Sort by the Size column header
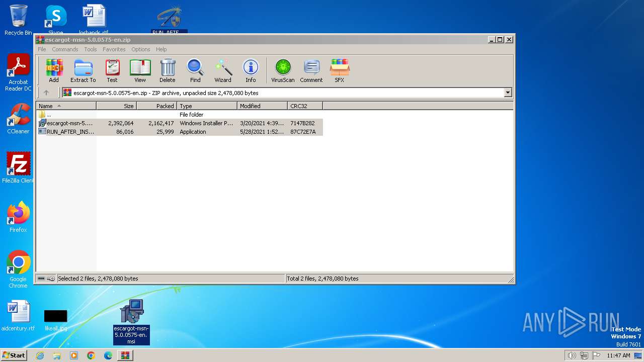644x362 pixels. [x=117, y=106]
